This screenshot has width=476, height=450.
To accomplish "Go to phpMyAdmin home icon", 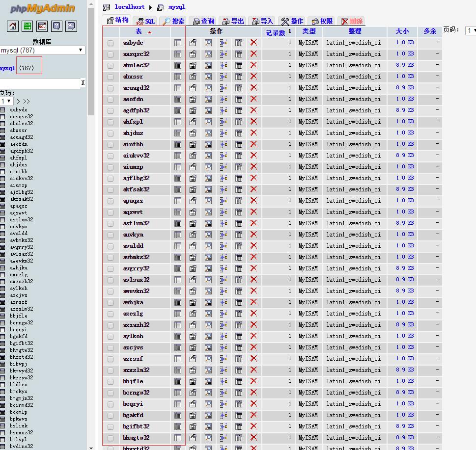I will 13,26.
